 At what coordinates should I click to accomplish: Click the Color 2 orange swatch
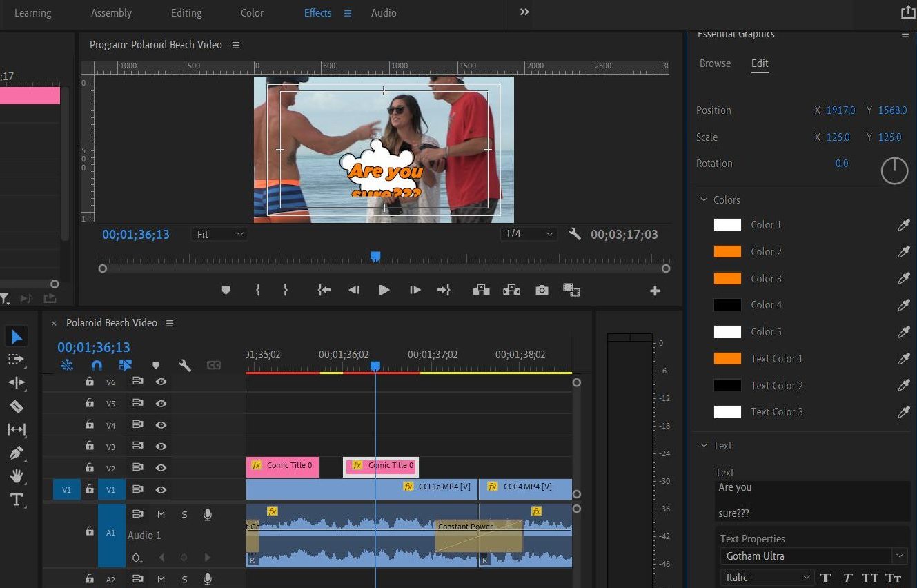click(727, 252)
